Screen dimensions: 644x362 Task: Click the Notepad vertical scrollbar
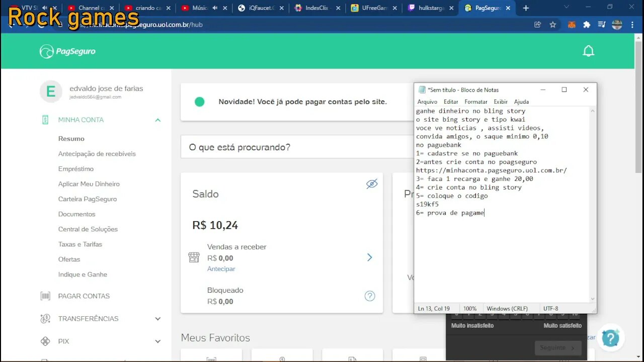(x=593, y=204)
